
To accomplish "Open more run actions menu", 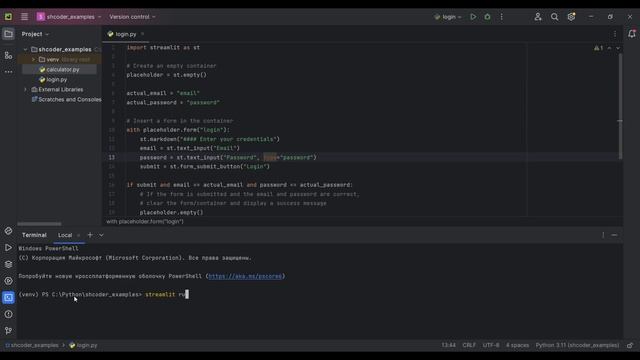I will (x=502, y=17).
